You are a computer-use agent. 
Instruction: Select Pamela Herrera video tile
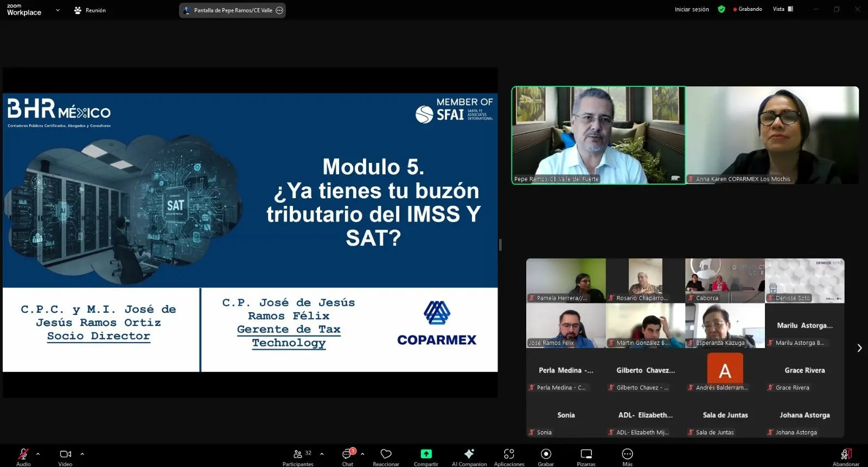(566, 281)
